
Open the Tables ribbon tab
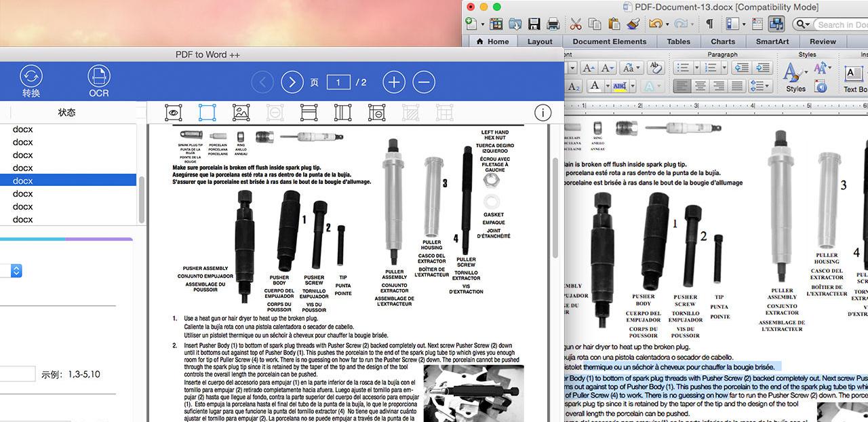679,41
